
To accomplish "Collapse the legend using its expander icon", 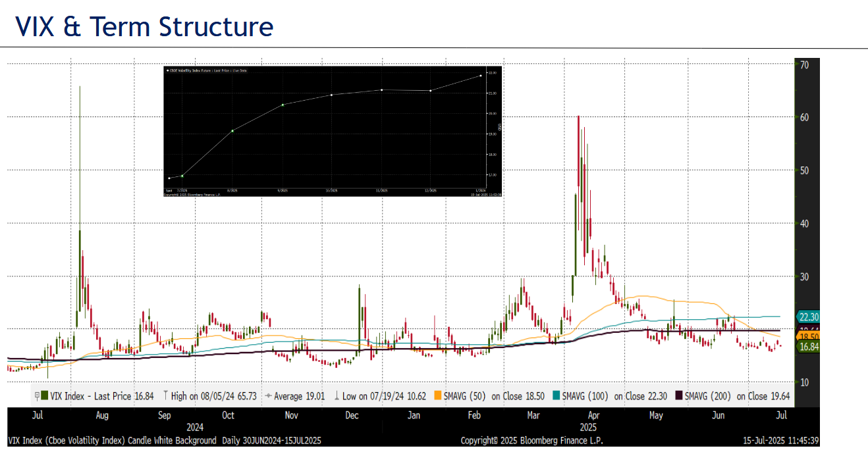I will coord(37,396).
